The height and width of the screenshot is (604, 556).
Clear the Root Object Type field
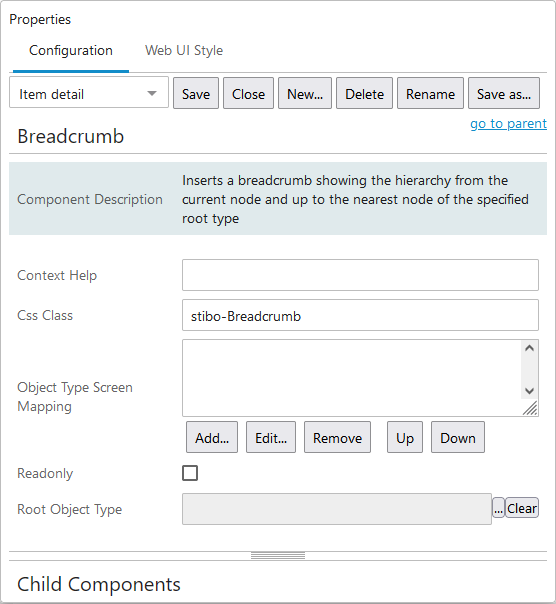coord(522,508)
